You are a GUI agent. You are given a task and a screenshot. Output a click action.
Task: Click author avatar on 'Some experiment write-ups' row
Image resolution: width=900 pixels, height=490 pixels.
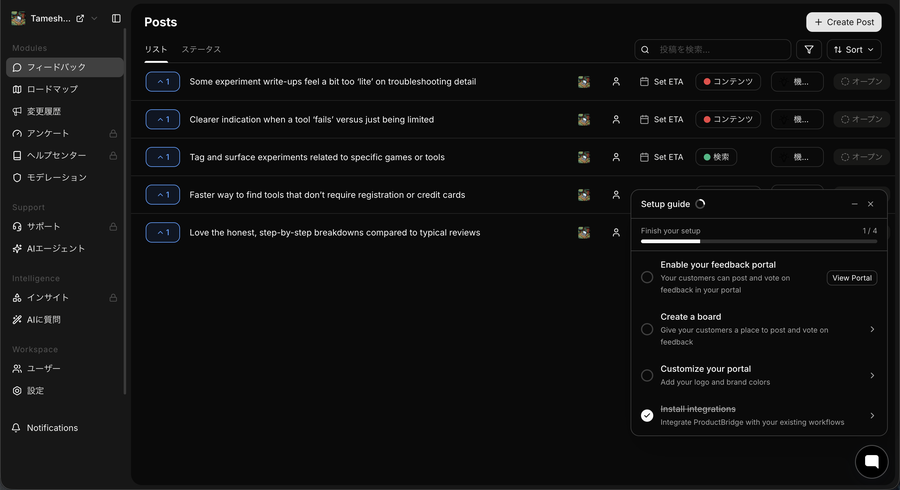click(584, 81)
